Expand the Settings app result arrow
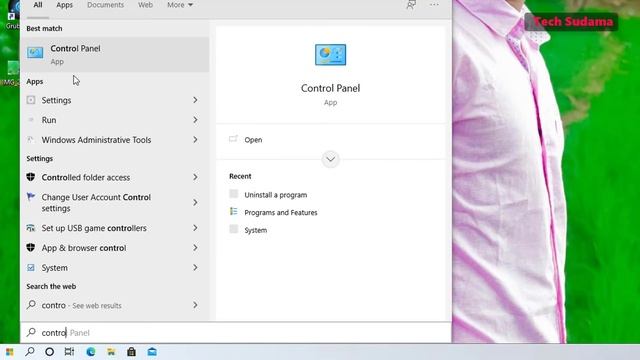 [195, 100]
